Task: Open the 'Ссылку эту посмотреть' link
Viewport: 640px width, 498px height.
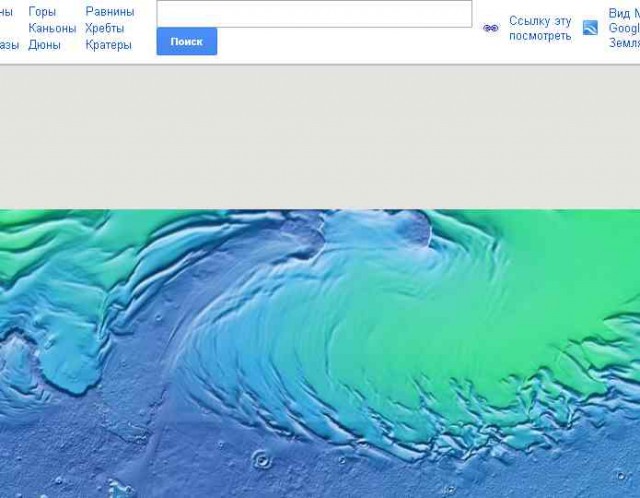Action: pos(540,28)
